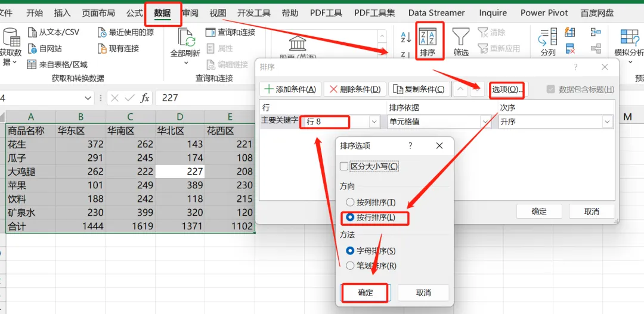Click Add Level (添加条件) button
The image size is (644, 314).
coord(290,89)
